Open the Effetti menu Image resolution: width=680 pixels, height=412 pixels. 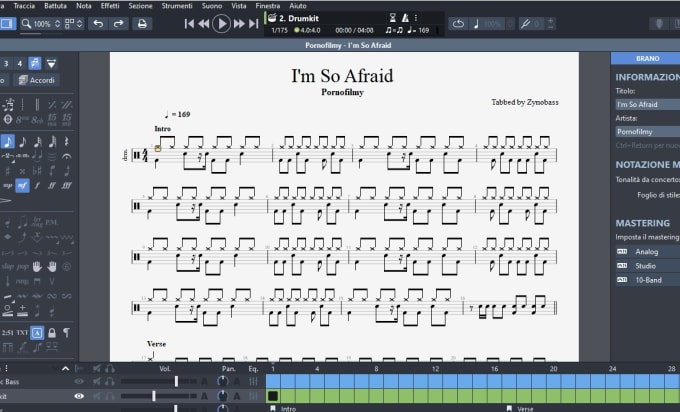[x=110, y=6]
